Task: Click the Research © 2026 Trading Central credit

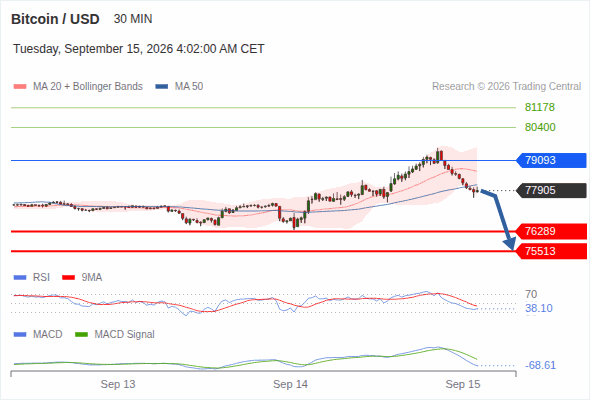Action: (506, 87)
